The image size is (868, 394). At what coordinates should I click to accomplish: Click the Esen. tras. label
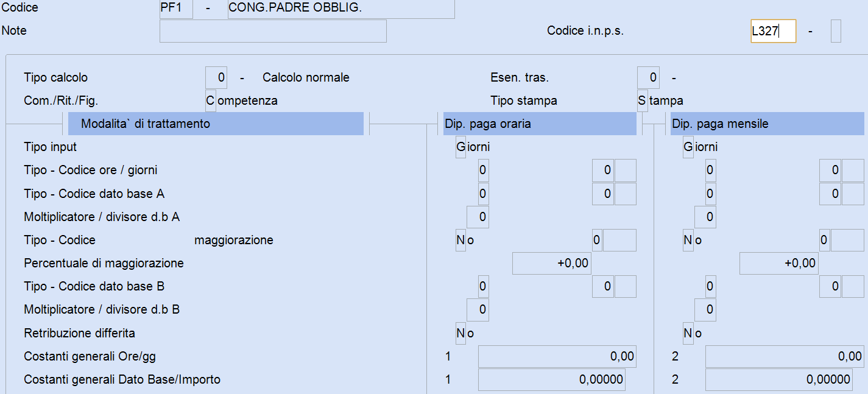[520, 77]
